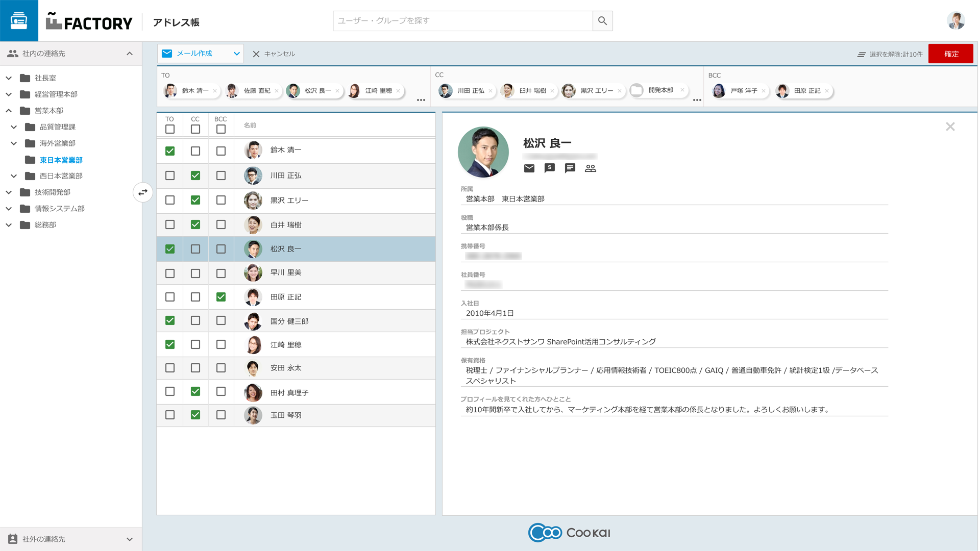980x551 pixels.
Task: Expand the 技術開発部 folder
Action: pos(9,192)
